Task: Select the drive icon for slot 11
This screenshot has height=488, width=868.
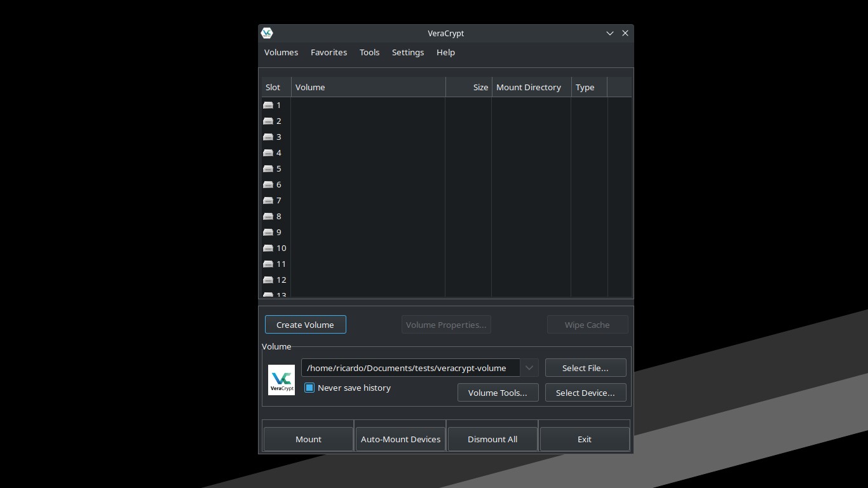Action: [268, 264]
